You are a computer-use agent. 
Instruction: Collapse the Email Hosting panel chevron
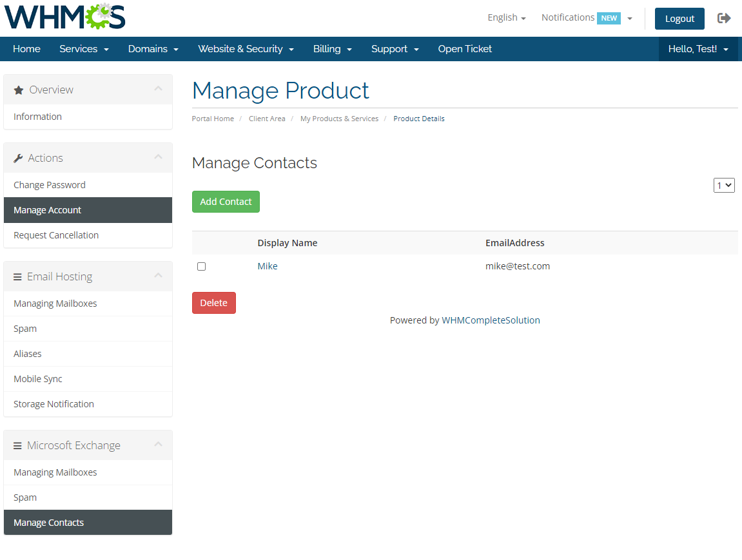pos(158,275)
